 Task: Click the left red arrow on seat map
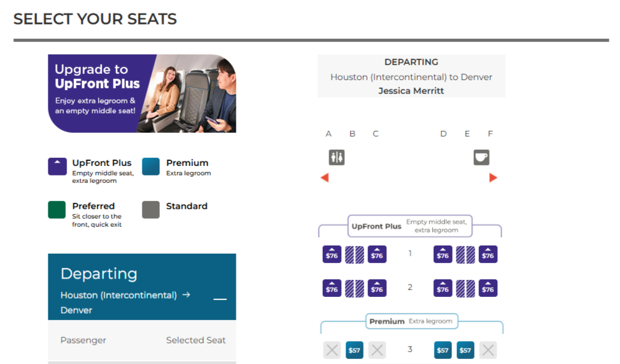click(x=325, y=178)
